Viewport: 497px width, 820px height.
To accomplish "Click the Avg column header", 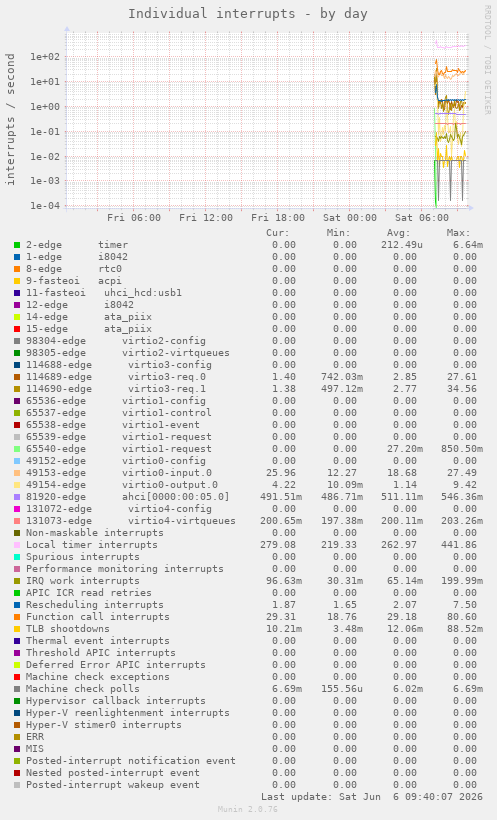I will coord(399,233).
